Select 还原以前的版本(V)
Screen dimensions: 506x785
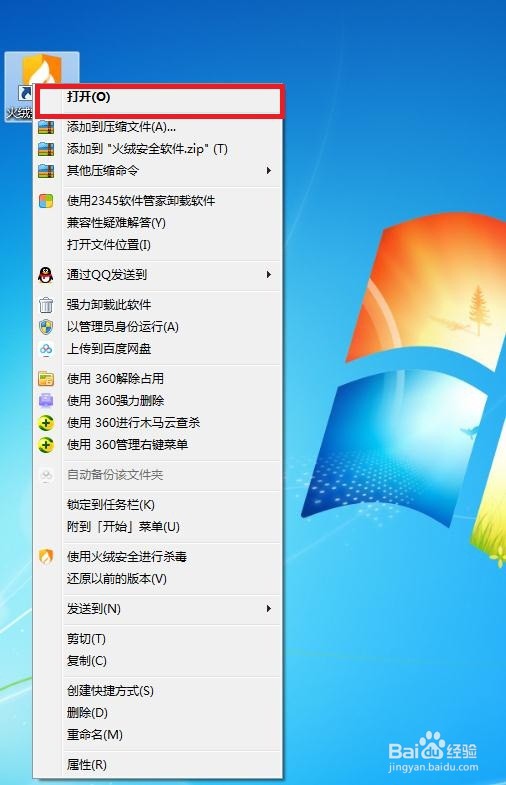(x=158, y=579)
